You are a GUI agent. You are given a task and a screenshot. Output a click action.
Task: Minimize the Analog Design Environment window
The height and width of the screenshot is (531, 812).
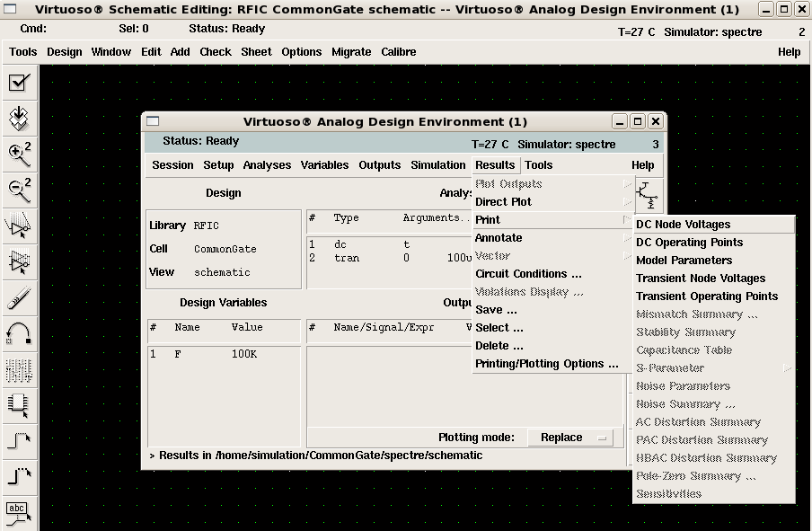[x=620, y=121]
